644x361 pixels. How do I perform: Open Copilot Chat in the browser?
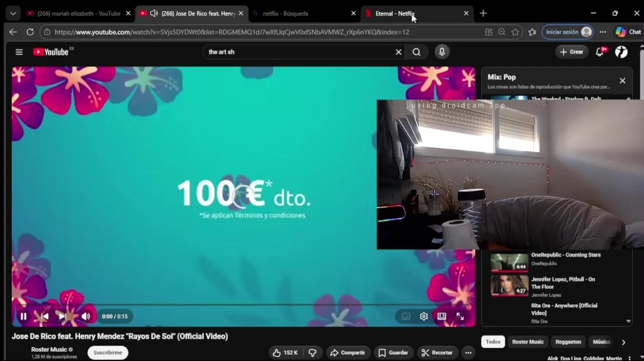(x=628, y=32)
